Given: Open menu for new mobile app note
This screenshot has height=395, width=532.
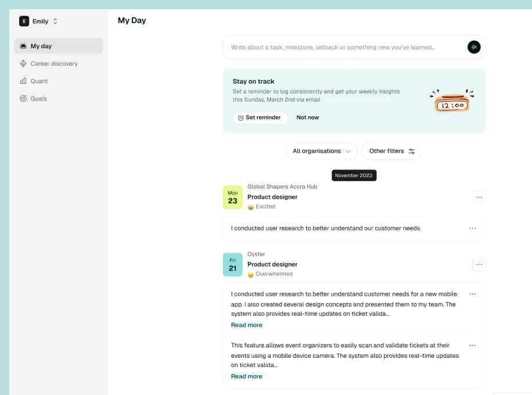Looking at the screenshot, I should [472, 294].
